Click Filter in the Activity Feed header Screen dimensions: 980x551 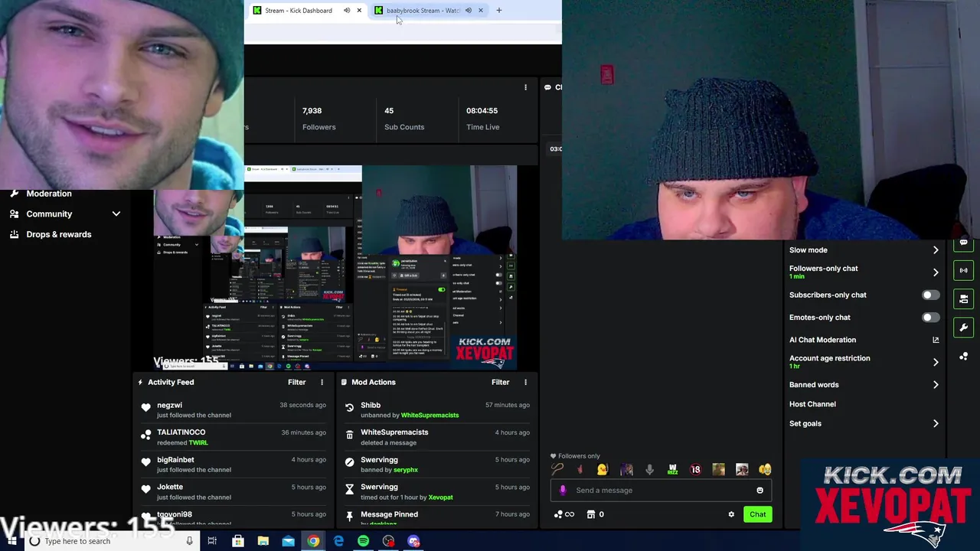pos(296,382)
